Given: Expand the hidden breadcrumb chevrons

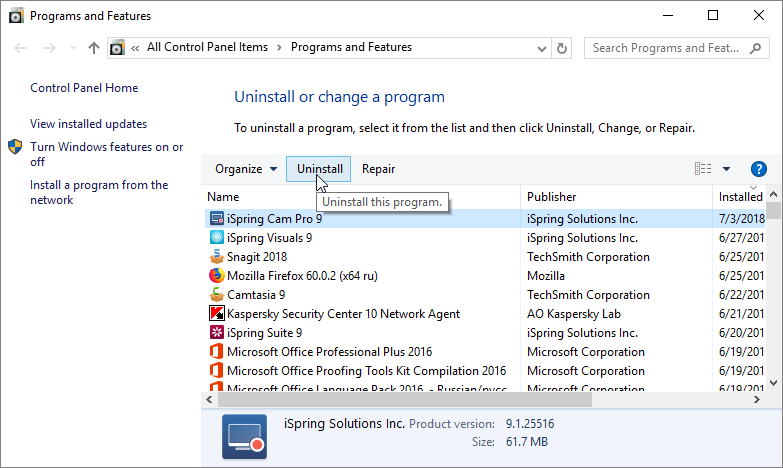Looking at the screenshot, I should click(135, 48).
